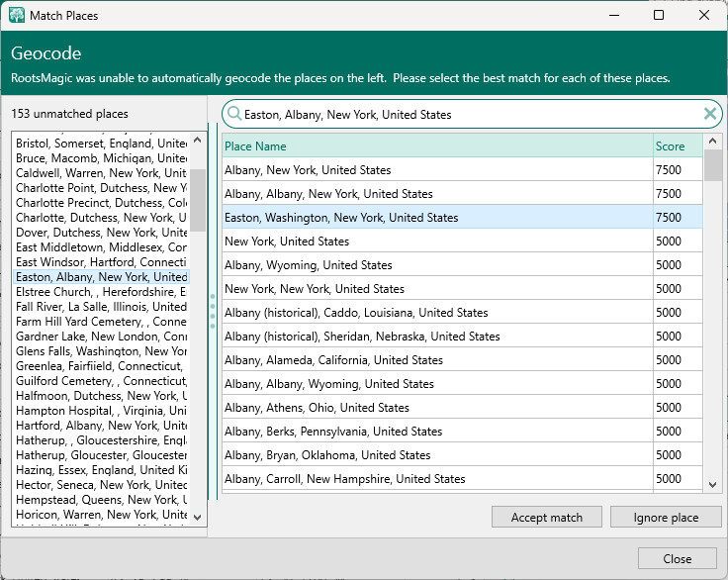Select unmatched place 'Guilford Cemetery, , Connecticut'
The image size is (728, 580).
[x=101, y=381]
